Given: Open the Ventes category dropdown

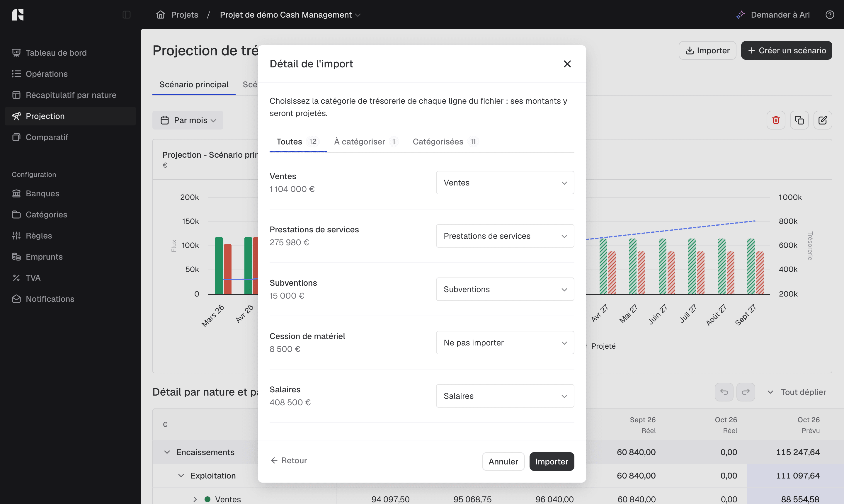Looking at the screenshot, I should point(505,183).
